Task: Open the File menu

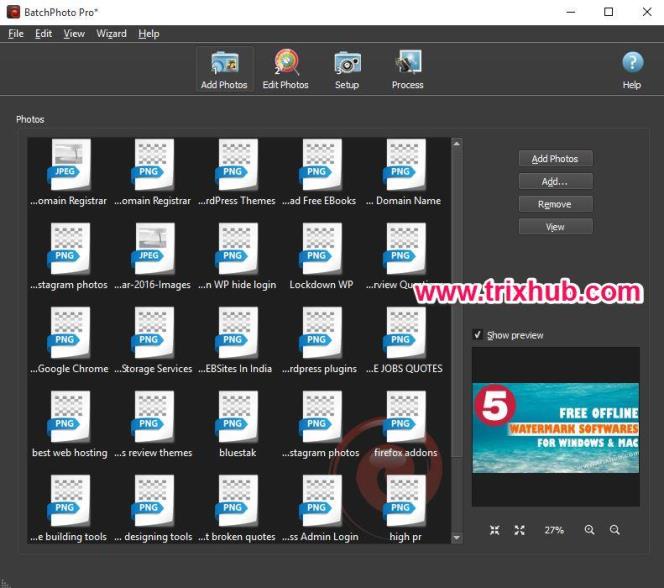Action: (16, 34)
